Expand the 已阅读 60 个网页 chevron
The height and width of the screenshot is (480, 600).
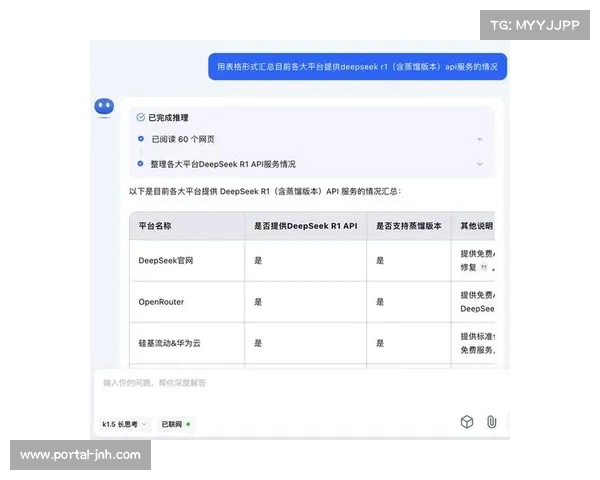click(480, 139)
